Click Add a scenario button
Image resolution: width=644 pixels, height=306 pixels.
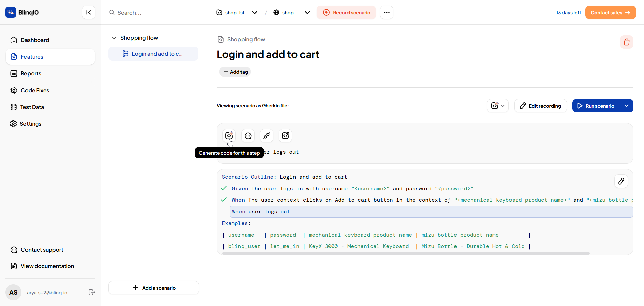[x=154, y=288]
